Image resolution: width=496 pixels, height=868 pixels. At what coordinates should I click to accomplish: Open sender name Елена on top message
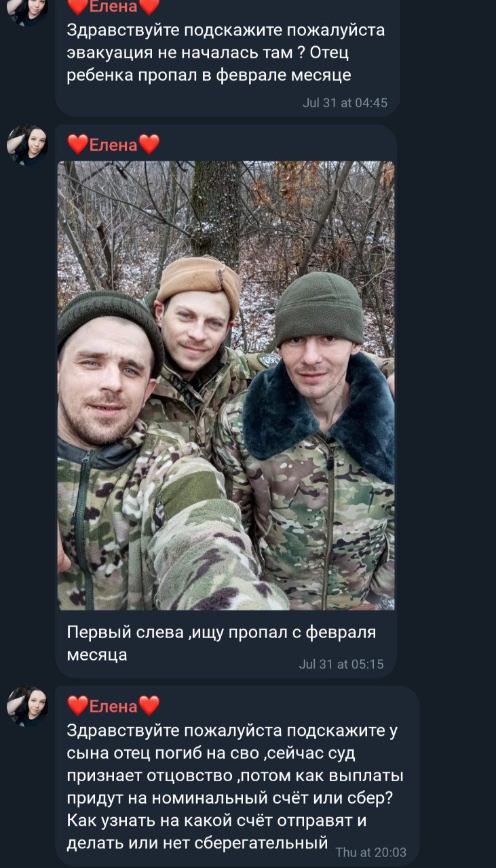(x=113, y=7)
